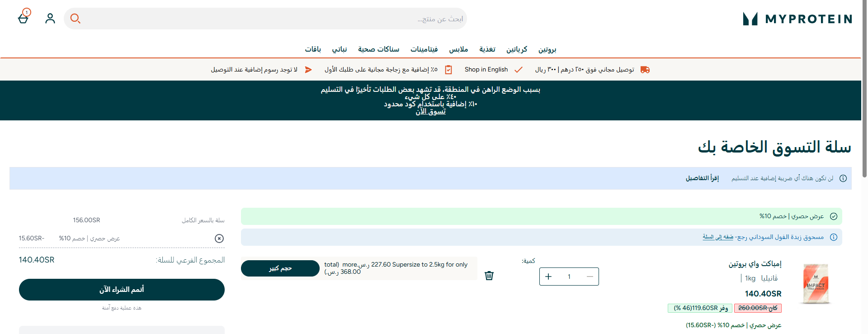Click the 140.40SR basket subtotal value
Screen dimensions: 868x334
[37, 260]
